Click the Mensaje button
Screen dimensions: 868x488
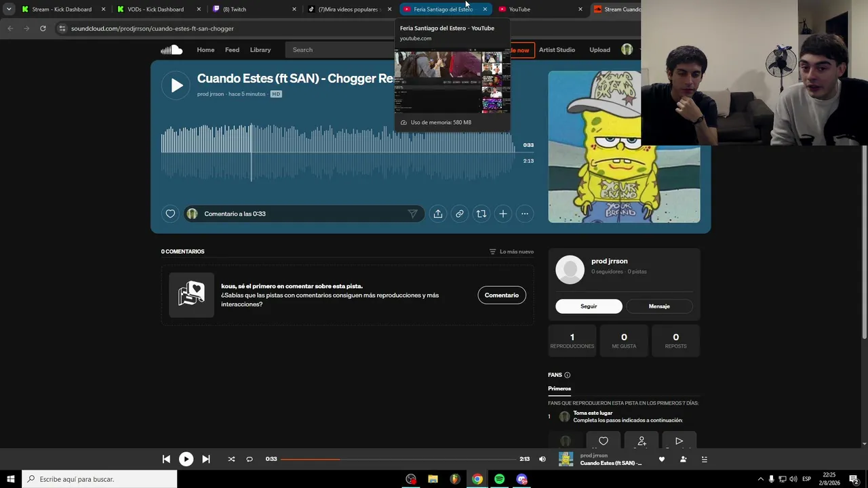659,306
